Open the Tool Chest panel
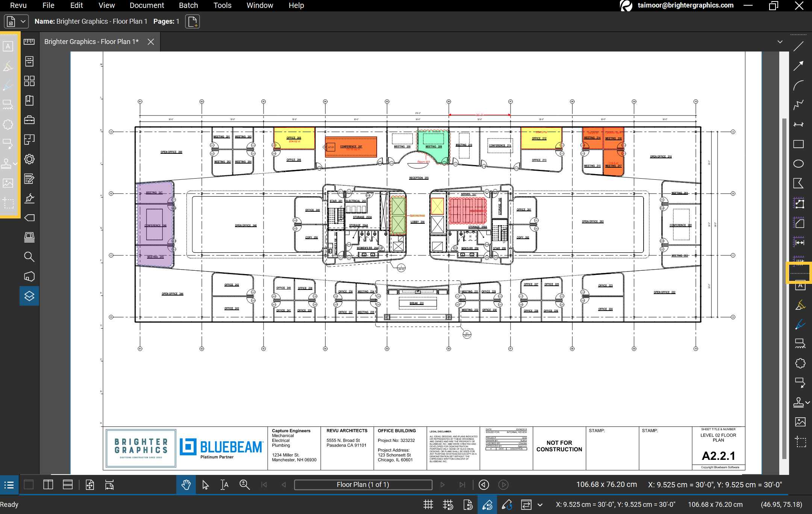Screen dimensions: 812x514 pyautogui.click(x=29, y=120)
